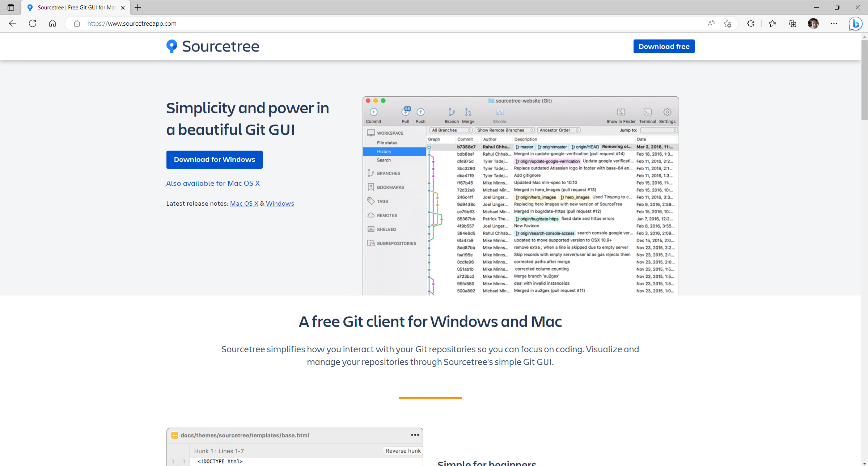Click Download for Windows button
Viewport: 868px width, 466px height.
pyautogui.click(x=214, y=160)
